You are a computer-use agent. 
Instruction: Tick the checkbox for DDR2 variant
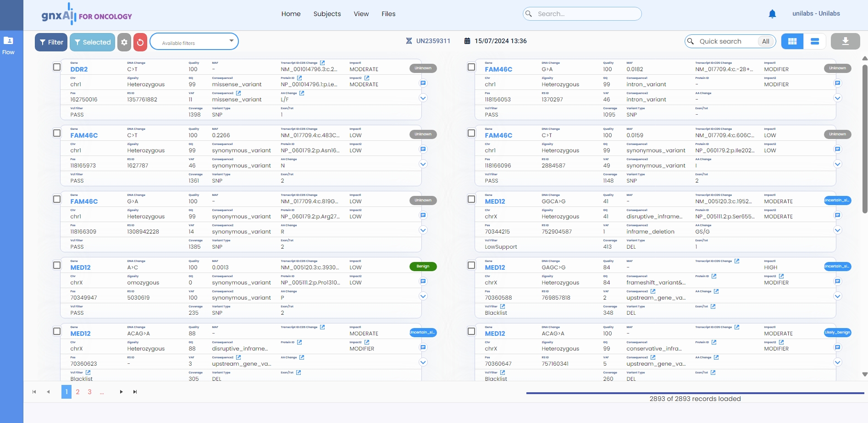click(57, 67)
